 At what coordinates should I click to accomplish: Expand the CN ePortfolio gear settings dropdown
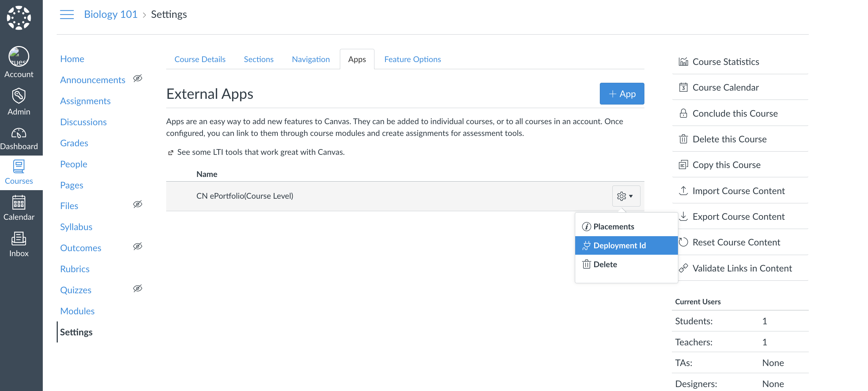[x=626, y=196]
